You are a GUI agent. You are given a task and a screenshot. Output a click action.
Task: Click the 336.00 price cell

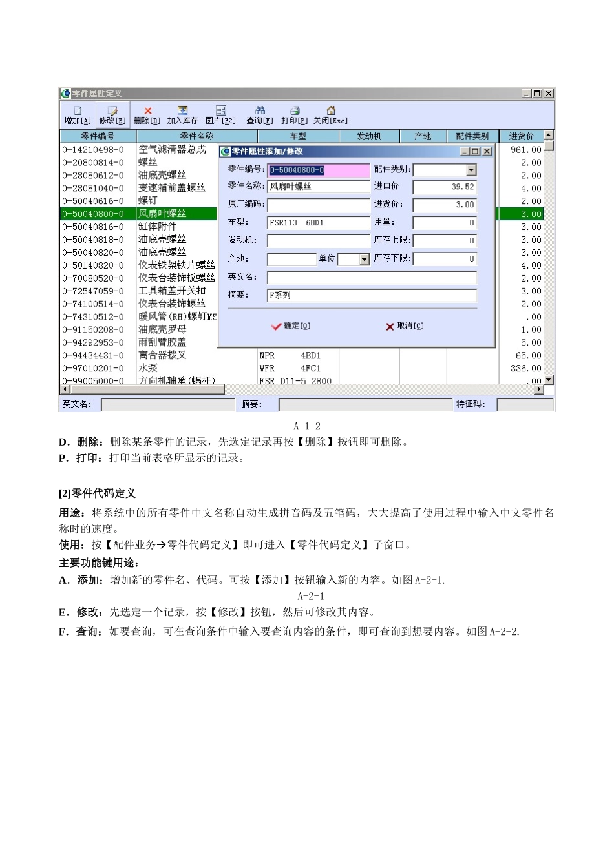(521, 369)
